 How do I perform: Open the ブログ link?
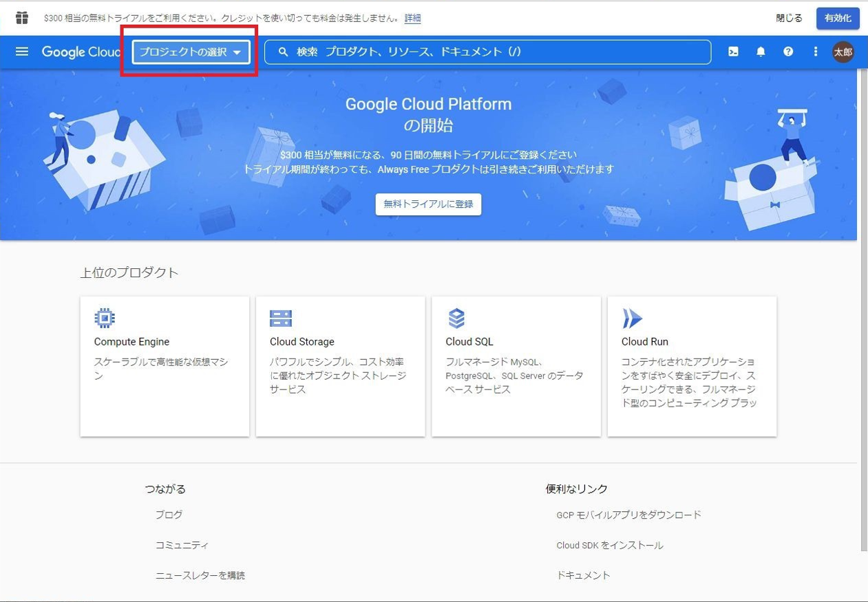(x=169, y=515)
